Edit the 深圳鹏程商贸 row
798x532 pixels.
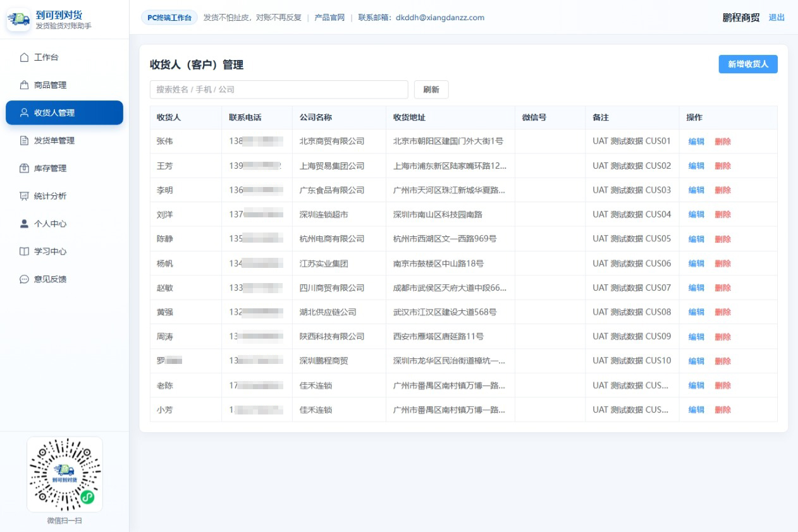click(x=696, y=361)
